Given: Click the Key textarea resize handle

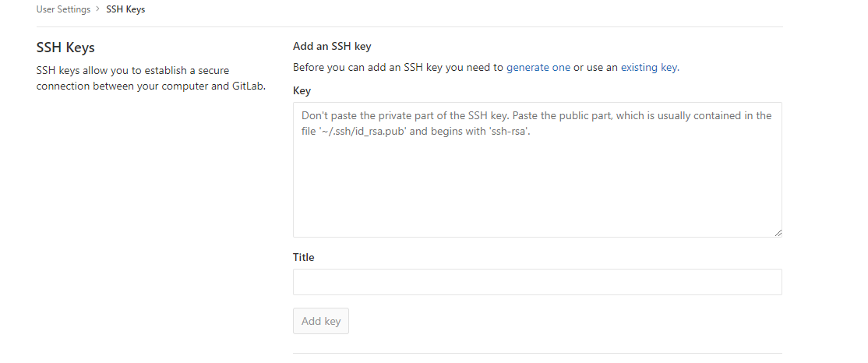Looking at the screenshot, I should (x=778, y=232).
